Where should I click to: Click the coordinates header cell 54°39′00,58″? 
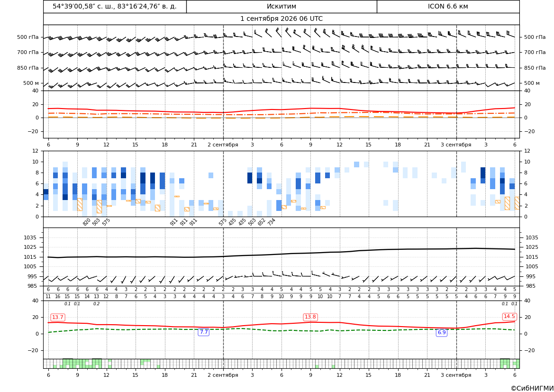tap(115, 6)
